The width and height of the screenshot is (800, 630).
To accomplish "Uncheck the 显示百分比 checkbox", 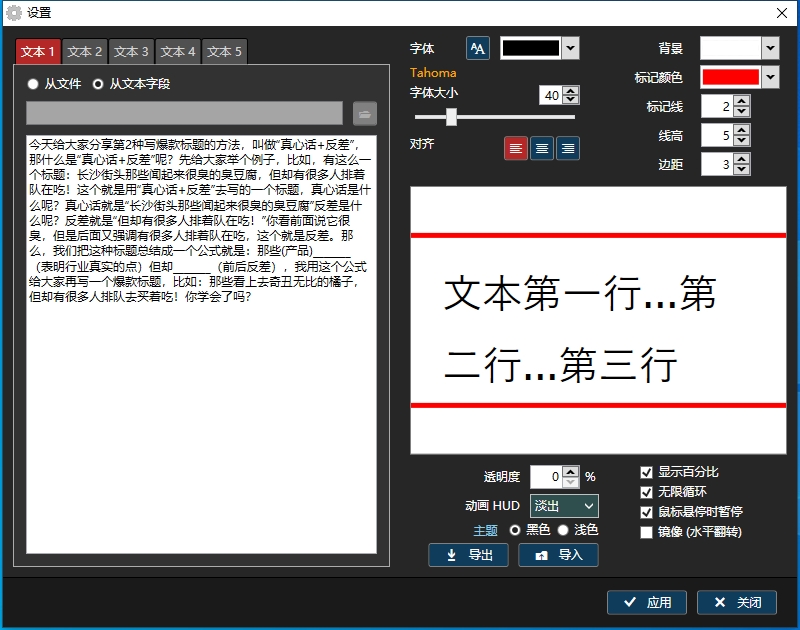I will click(645, 472).
